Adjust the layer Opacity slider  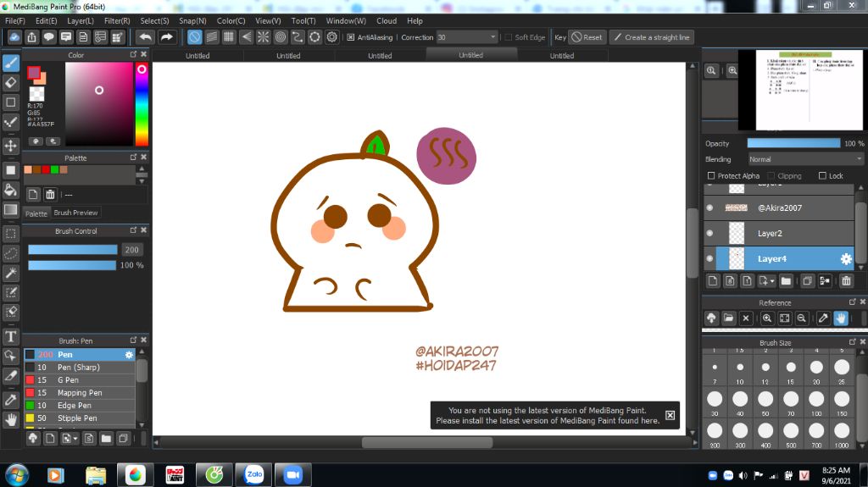pyautogui.click(x=793, y=143)
